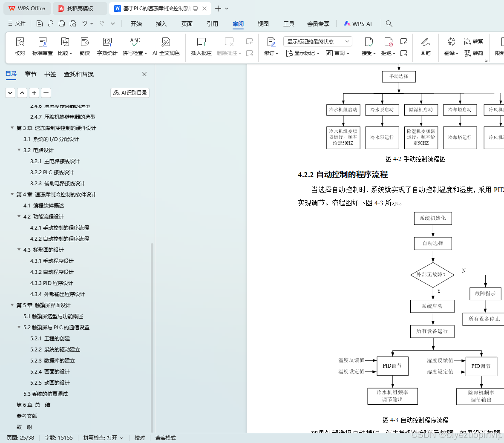Launch AI 全文润色
This screenshot has width=504, height=443.
(x=166, y=46)
